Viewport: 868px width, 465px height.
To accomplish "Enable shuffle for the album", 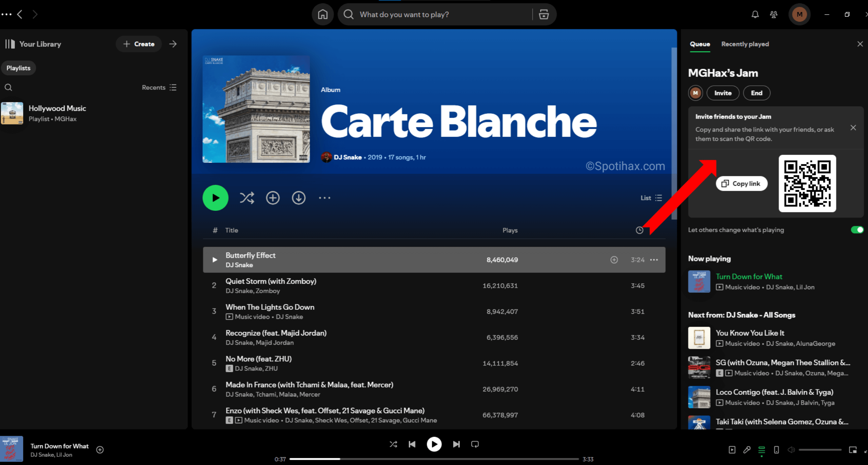I will pos(247,198).
